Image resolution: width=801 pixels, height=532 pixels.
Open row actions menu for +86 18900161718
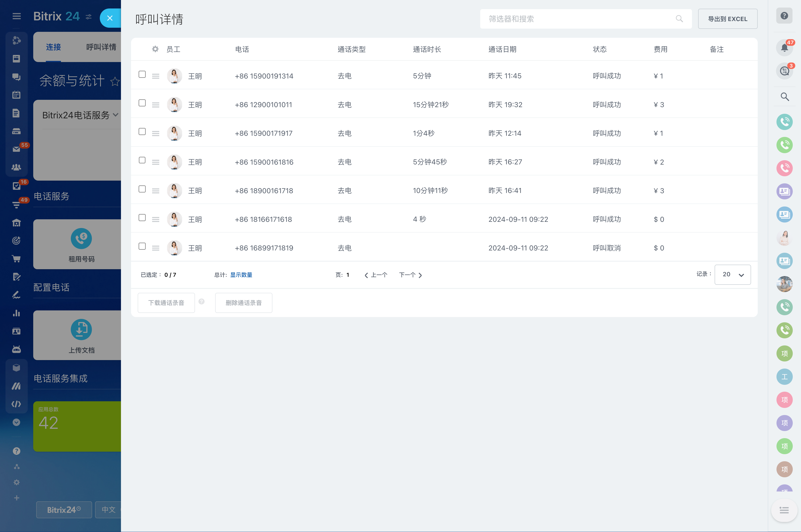tap(156, 191)
